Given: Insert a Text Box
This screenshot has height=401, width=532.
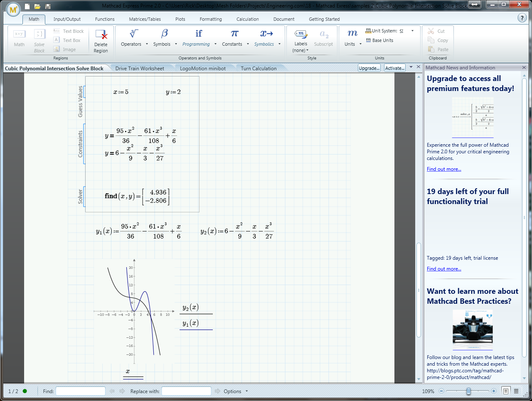Looking at the screenshot, I should [67, 40].
